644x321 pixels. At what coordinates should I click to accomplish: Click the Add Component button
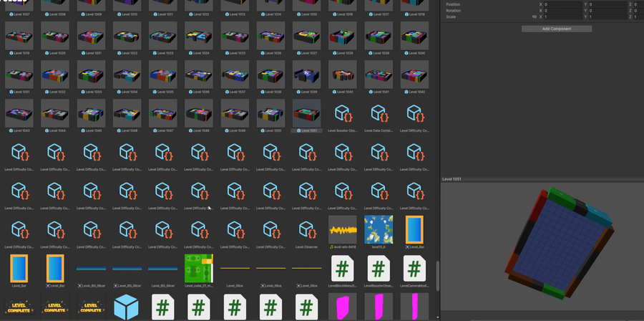[546, 29]
